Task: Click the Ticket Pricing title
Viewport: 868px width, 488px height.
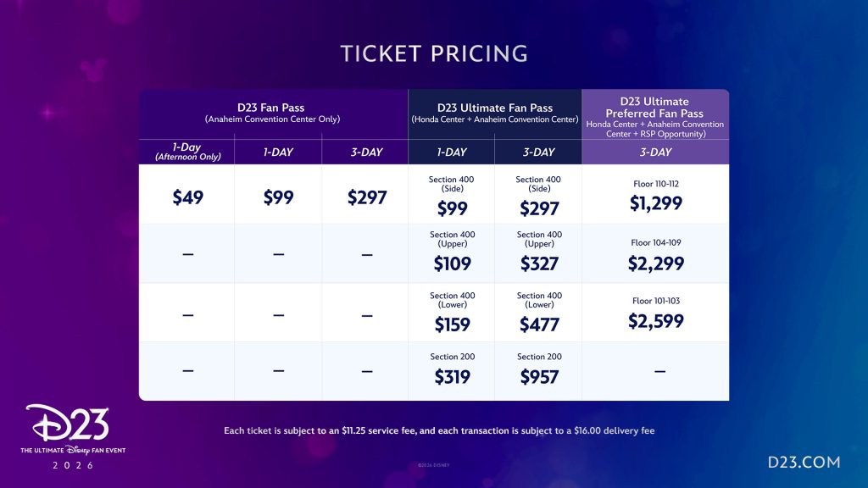Action: [434, 53]
